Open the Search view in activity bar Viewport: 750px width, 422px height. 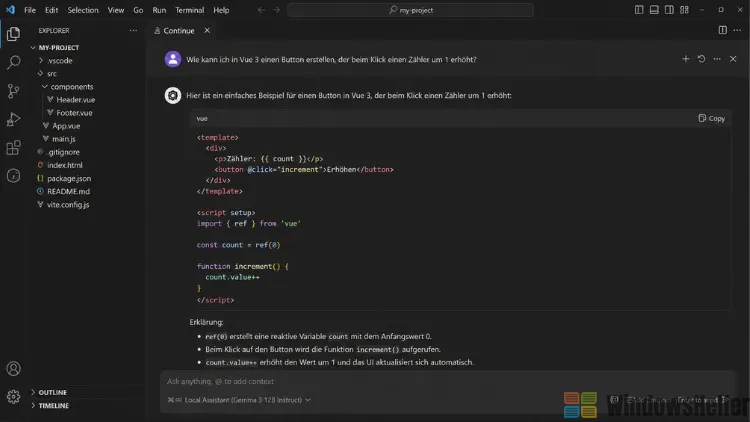(x=13, y=62)
